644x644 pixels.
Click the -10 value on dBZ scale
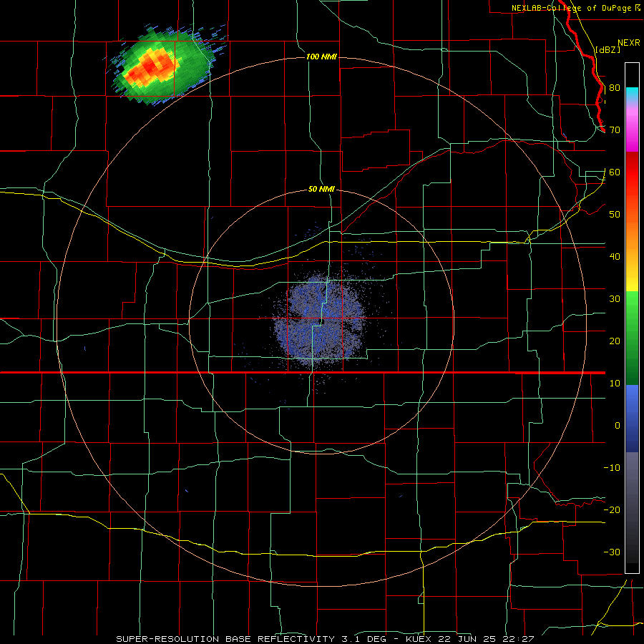click(612, 468)
